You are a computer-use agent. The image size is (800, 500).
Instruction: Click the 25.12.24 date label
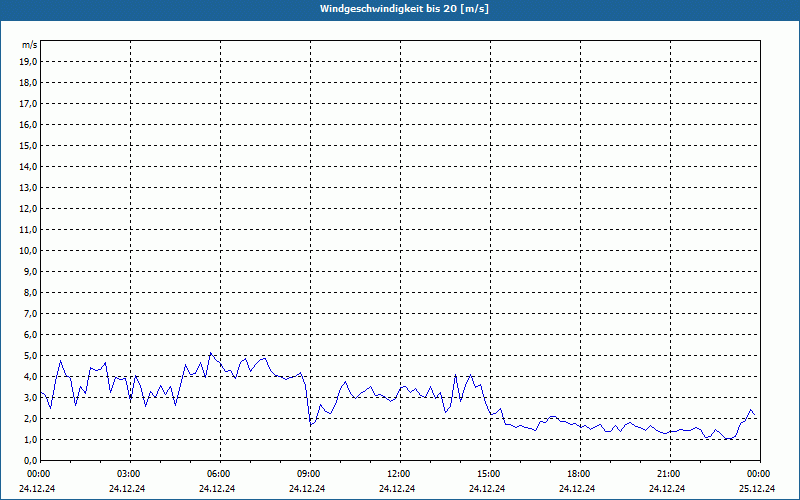tap(757, 488)
